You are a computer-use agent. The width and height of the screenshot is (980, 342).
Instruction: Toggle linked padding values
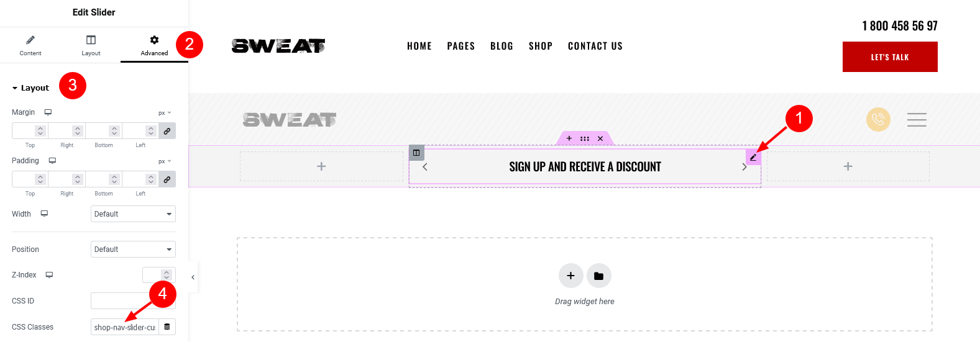(167, 179)
